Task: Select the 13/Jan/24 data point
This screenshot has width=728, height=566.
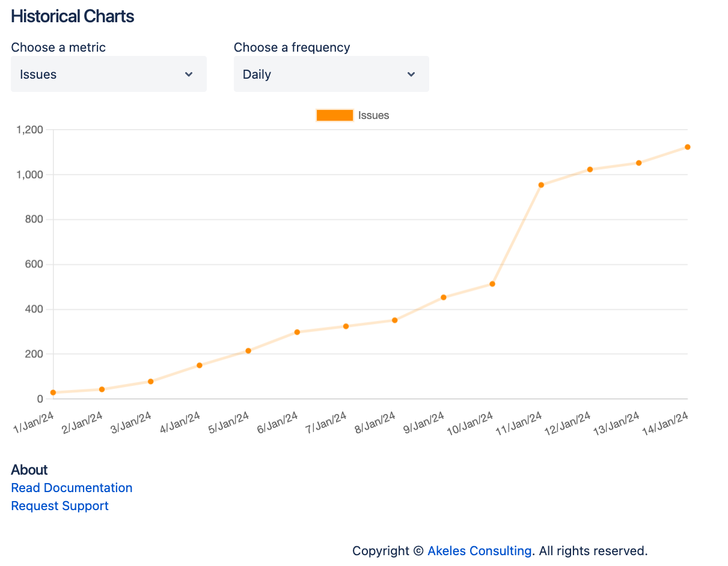Action: (x=639, y=163)
